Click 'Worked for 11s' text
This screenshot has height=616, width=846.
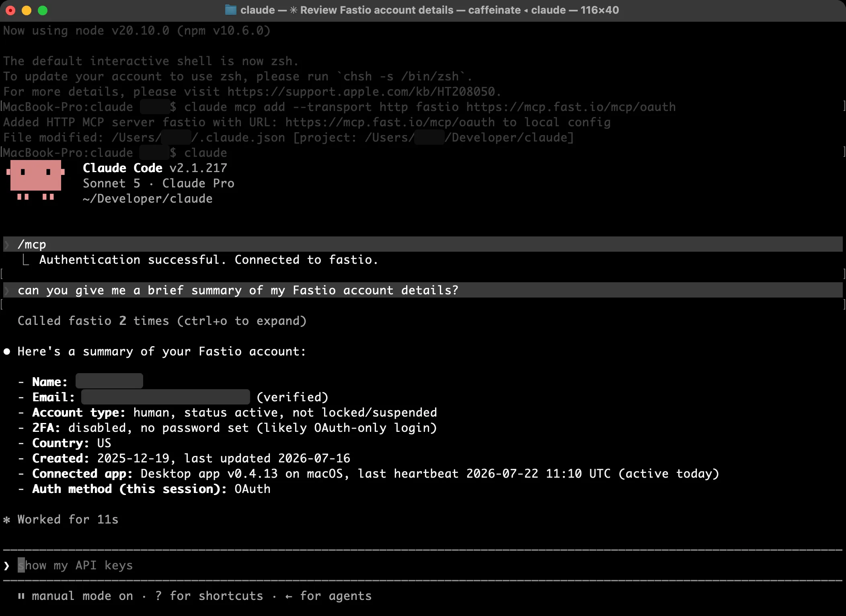[x=68, y=519]
